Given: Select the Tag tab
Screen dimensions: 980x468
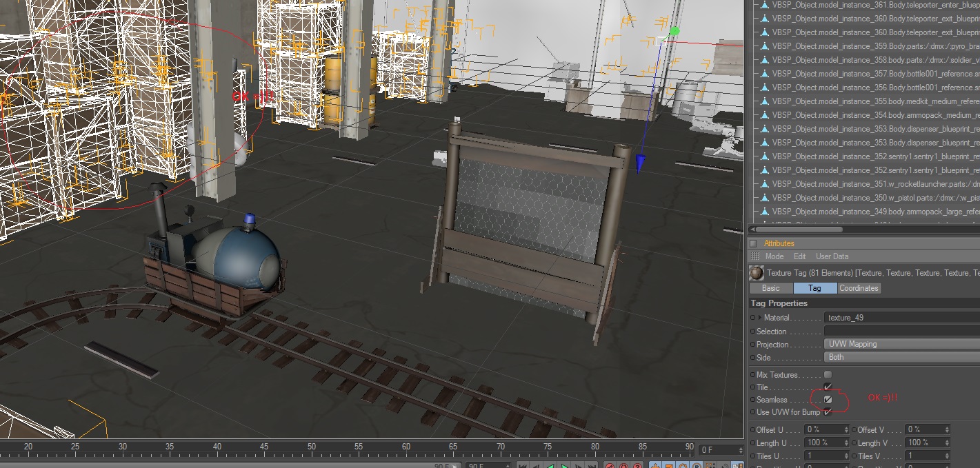Looking at the screenshot, I should (814, 288).
